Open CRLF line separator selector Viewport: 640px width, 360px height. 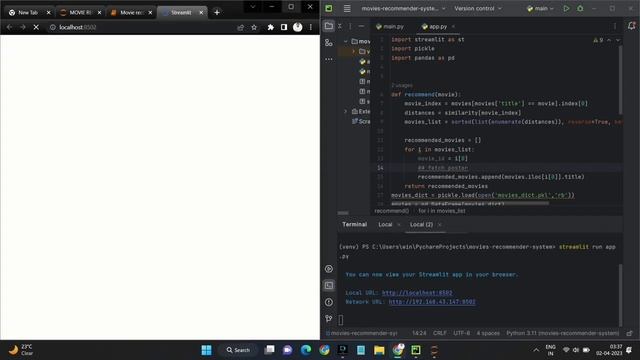(x=440, y=333)
